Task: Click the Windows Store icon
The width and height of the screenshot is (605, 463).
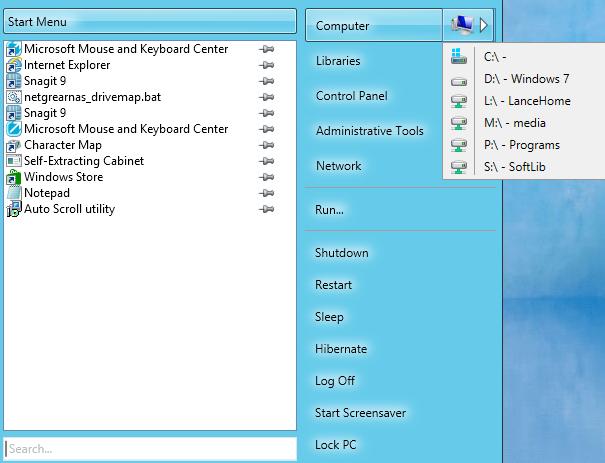Action: point(14,177)
